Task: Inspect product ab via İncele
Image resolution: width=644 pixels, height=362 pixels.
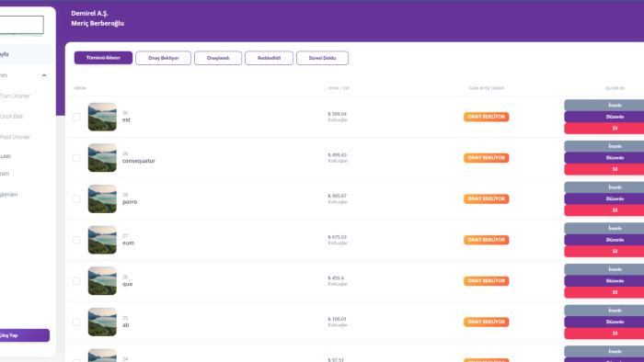Action: click(x=604, y=310)
